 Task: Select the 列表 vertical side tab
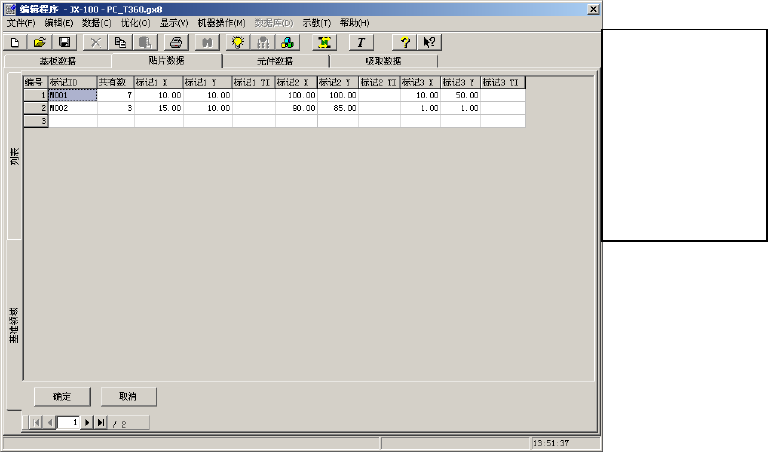click(x=15, y=157)
